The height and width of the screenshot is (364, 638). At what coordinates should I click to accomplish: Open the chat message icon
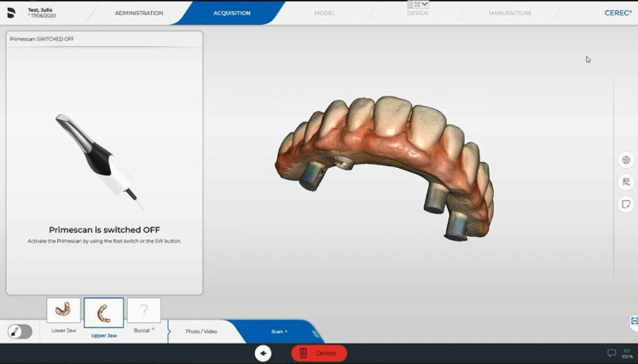point(612,353)
